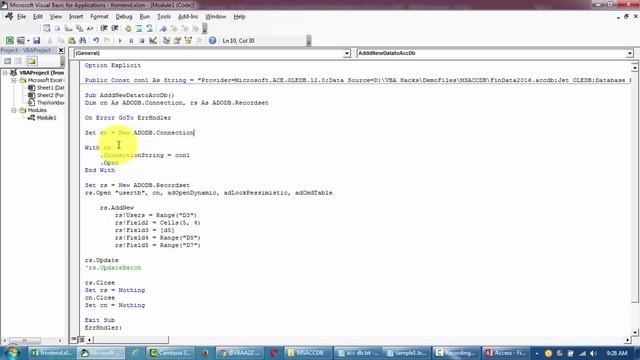Open the Add-Ins menu

(x=188, y=17)
